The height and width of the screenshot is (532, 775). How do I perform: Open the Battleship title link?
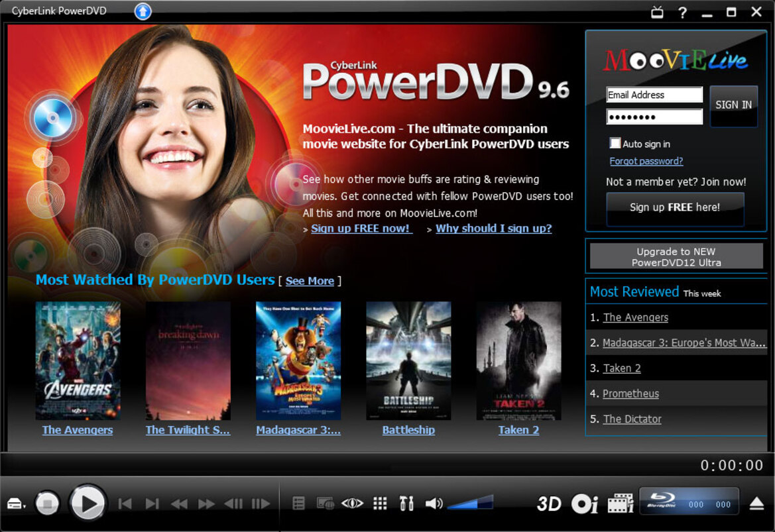(409, 430)
